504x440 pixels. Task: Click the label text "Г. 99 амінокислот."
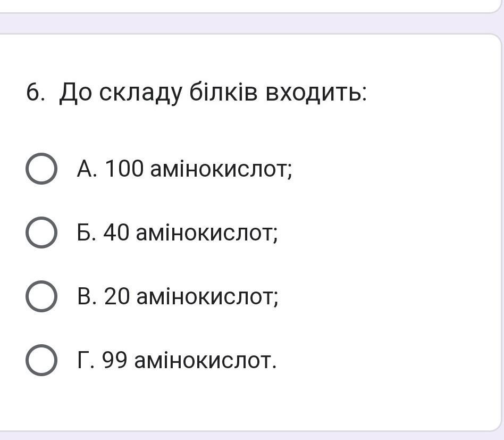point(177,361)
